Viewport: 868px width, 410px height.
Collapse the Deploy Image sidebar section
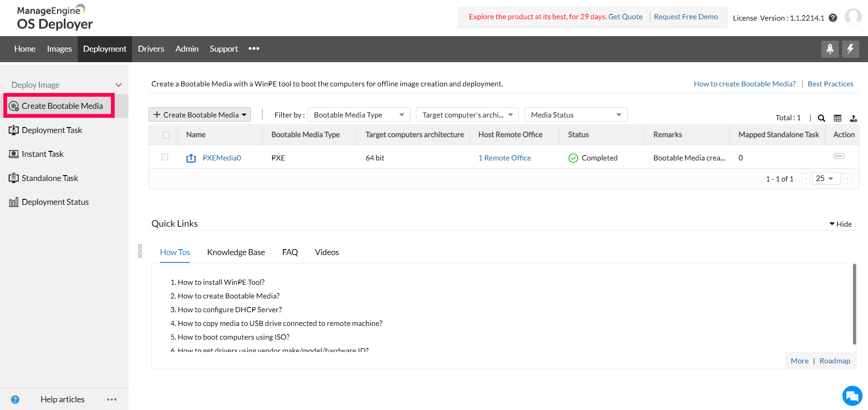(118, 85)
